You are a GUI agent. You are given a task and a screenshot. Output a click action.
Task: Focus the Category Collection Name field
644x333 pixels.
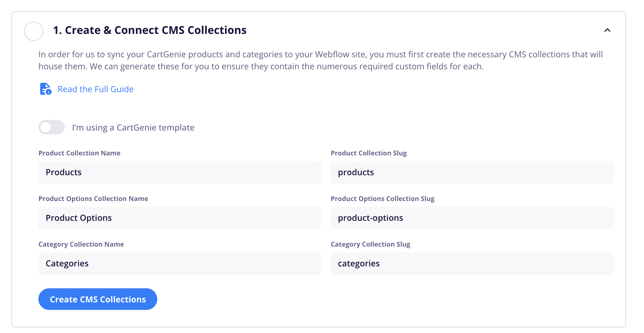[x=180, y=263]
